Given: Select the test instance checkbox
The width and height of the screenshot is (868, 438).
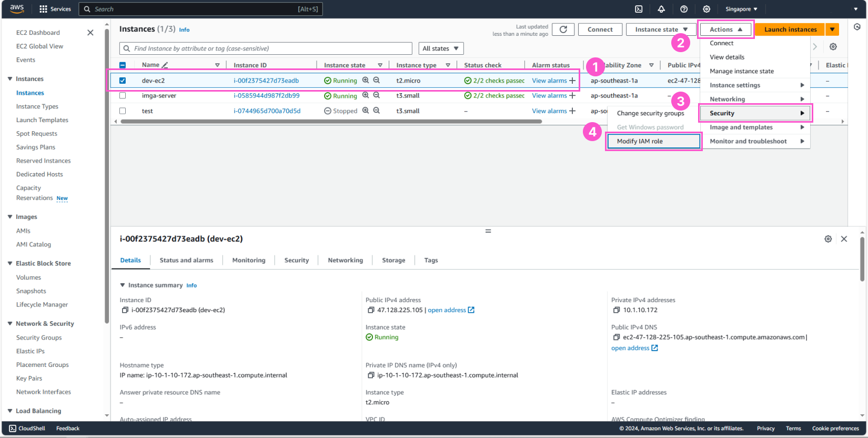Looking at the screenshot, I should pos(123,111).
